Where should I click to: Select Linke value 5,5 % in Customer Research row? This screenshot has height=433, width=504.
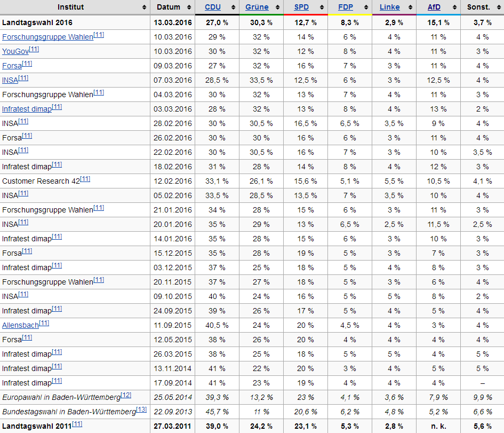[394, 182]
